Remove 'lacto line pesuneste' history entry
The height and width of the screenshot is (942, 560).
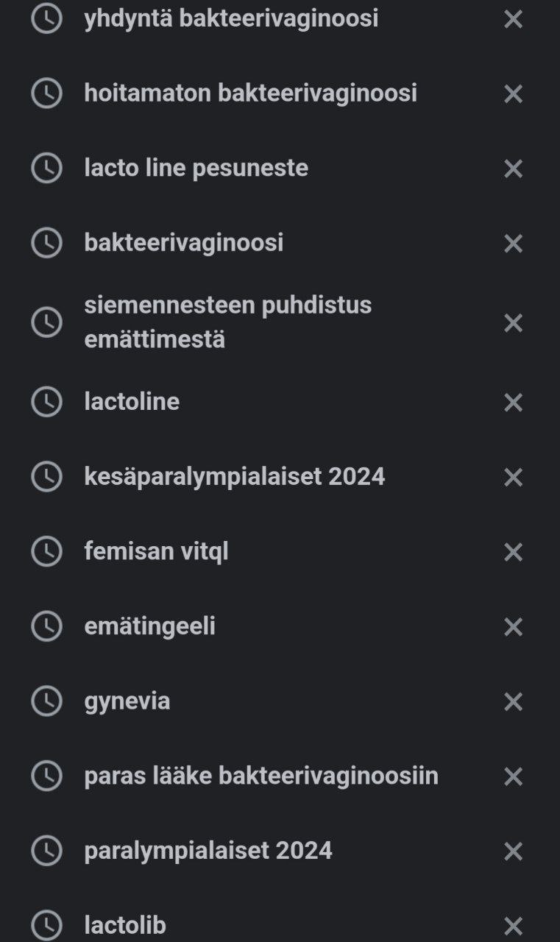[x=513, y=169]
